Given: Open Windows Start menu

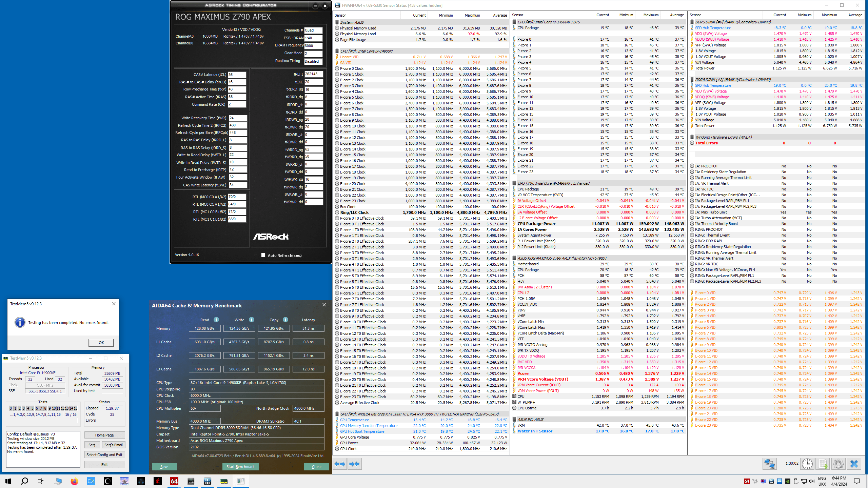Looking at the screenshot, I should pyautogui.click(x=8, y=481).
